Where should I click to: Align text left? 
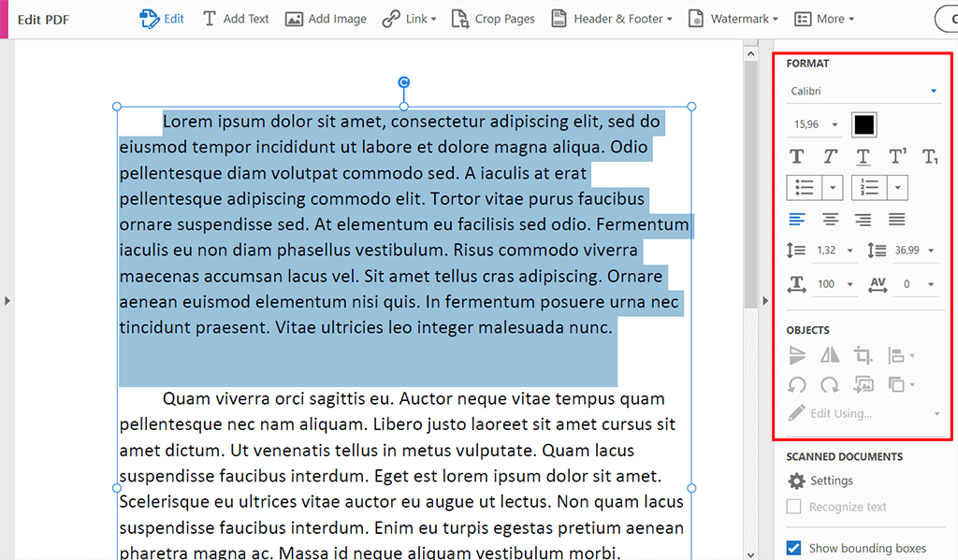797,220
